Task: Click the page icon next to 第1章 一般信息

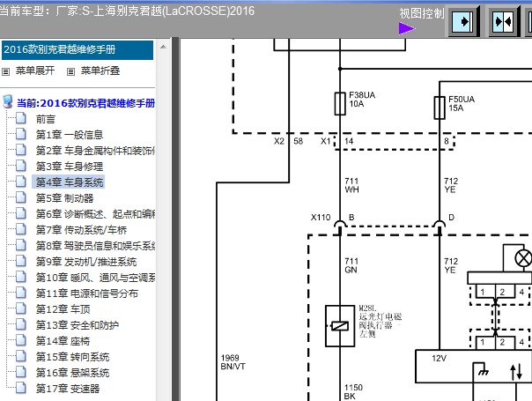Action: coord(21,134)
